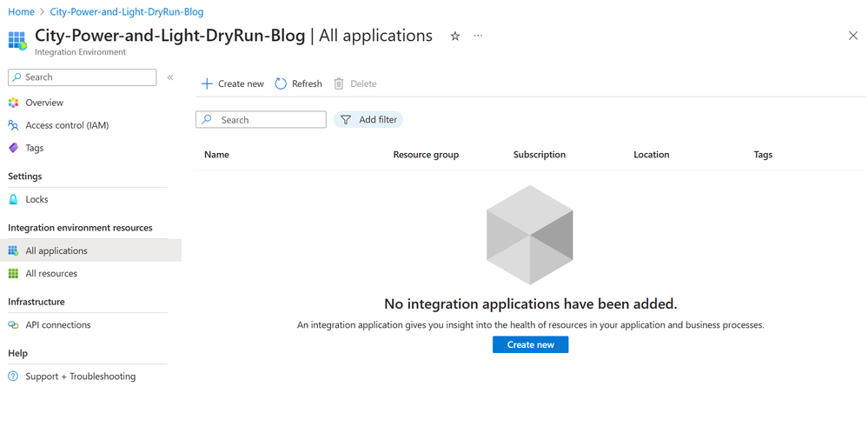Image resolution: width=868 pixels, height=440 pixels.
Task: Click the Locks padlock icon
Action: pos(13,199)
